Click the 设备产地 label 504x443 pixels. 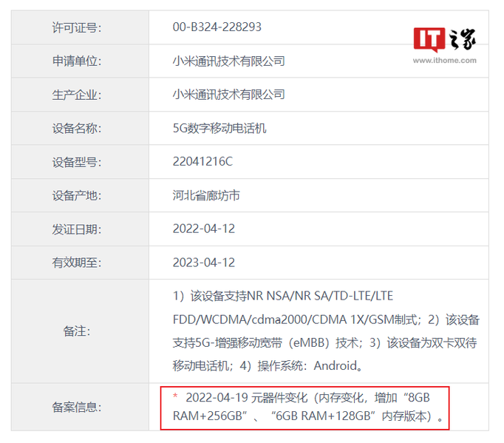point(77,195)
